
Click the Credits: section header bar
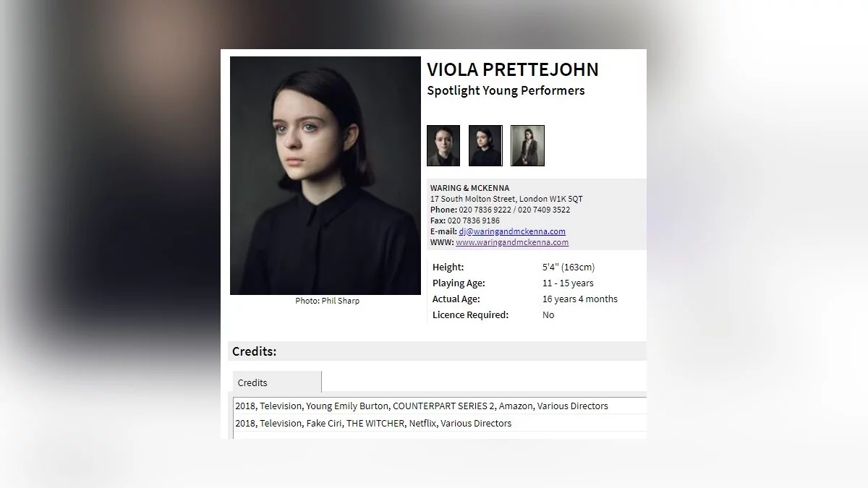pyautogui.click(x=437, y=351)
